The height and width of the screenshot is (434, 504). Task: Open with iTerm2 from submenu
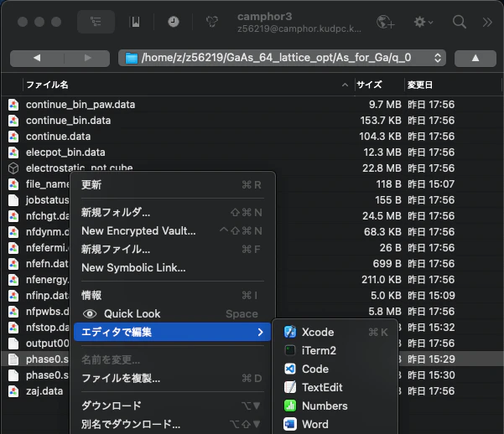tap(335, 350)
